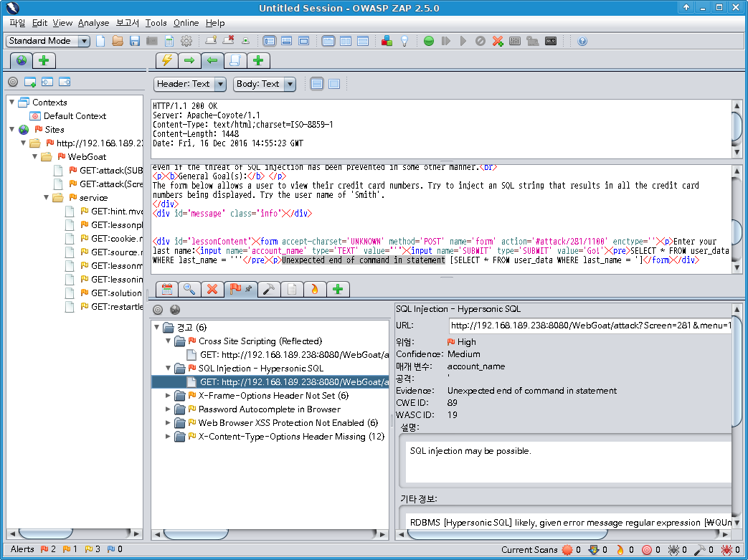Click the Manage Add-ons colored blocks icon
Viewport: 748px width, 560px height.
[x=387, y=41]
